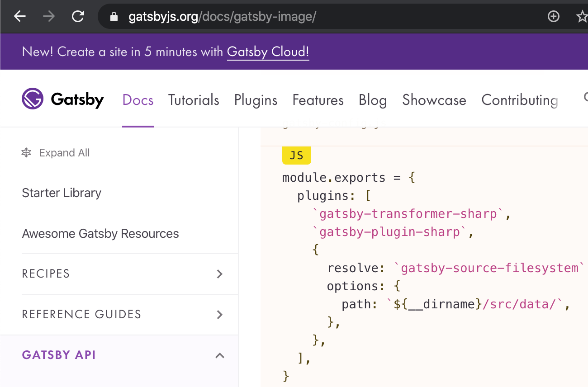This screenshot has width=588, height=387.
Task: Click the "New! Create a site" banner text
Action: [123, 52]
